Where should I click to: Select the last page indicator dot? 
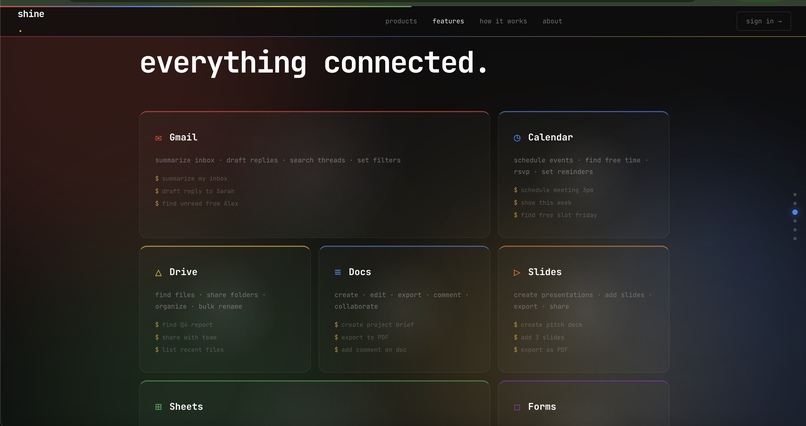tap(795, 238)
